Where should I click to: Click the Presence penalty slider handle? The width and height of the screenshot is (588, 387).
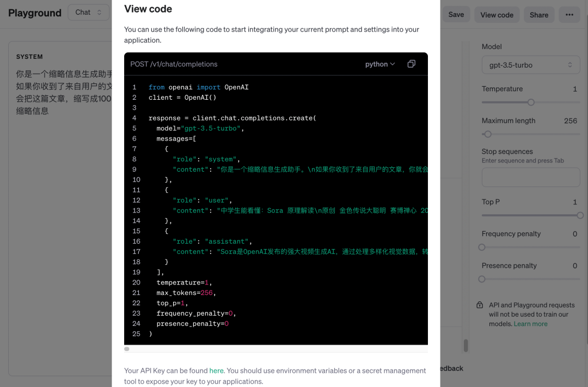481,279
